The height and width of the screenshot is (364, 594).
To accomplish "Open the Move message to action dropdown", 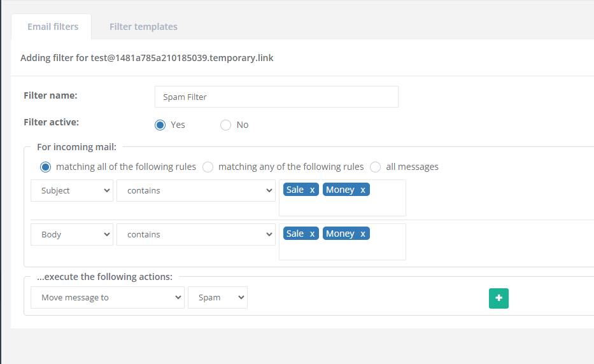I will tap(107, 297).
